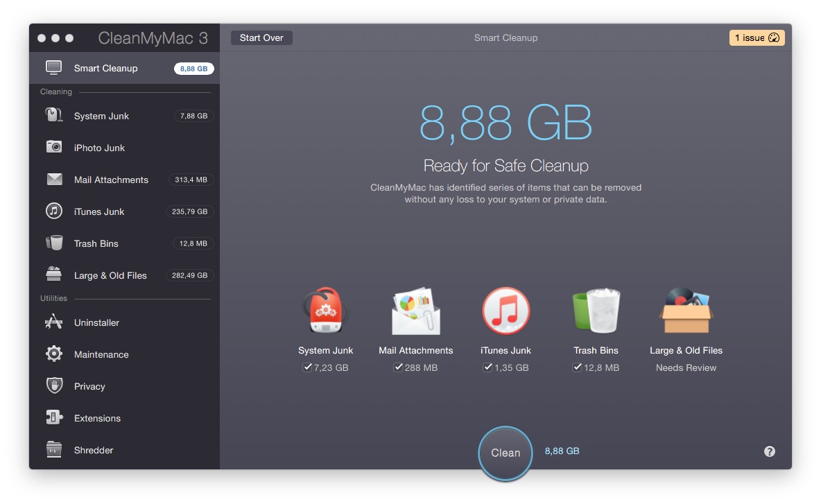Open Large & Old Files module
Screen dimensions: 821x504
(x=125, y=275)
